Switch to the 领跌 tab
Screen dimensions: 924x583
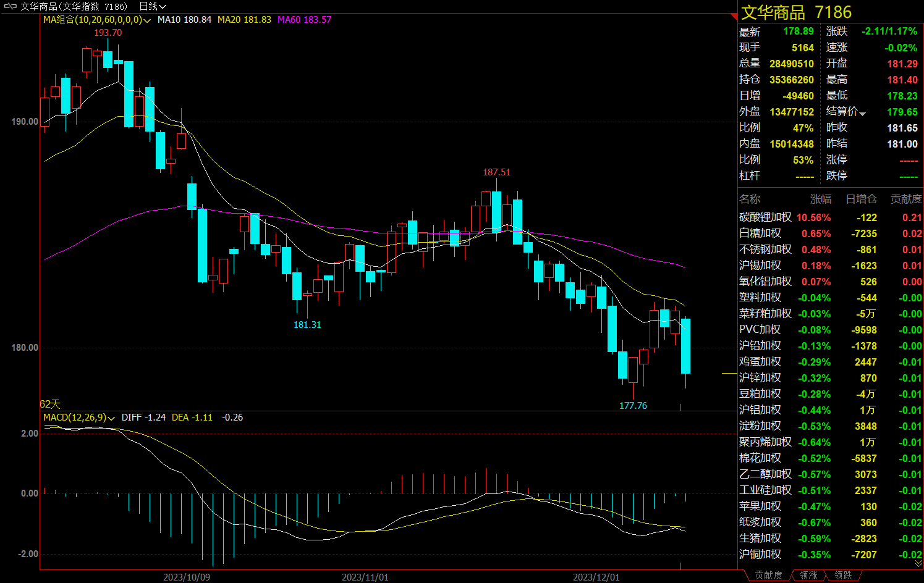843,575
